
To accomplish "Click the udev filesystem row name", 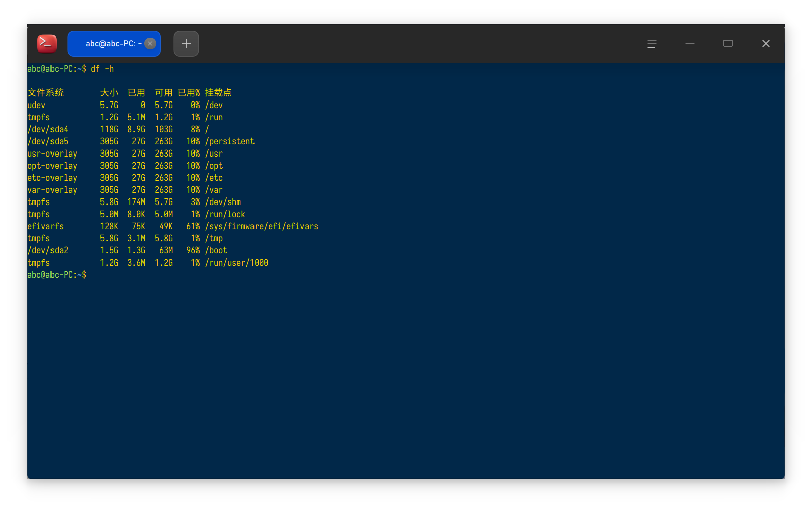I will (x=36, y=105).
